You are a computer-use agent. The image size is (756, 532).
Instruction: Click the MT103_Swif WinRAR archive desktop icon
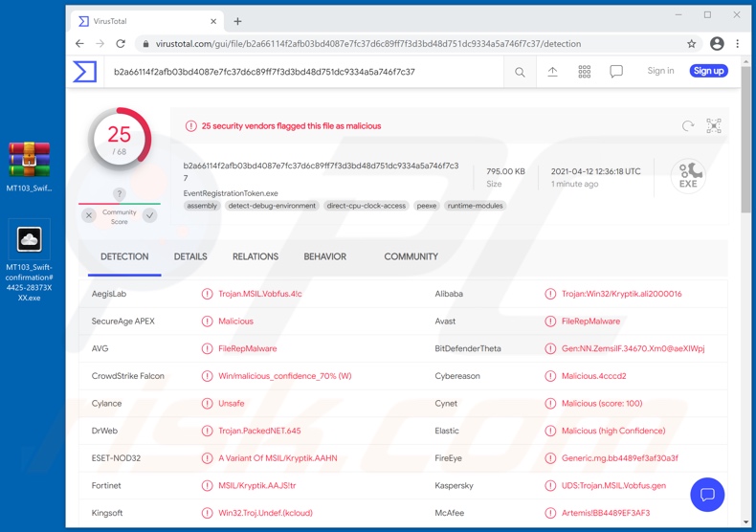(x=29, y=166)
